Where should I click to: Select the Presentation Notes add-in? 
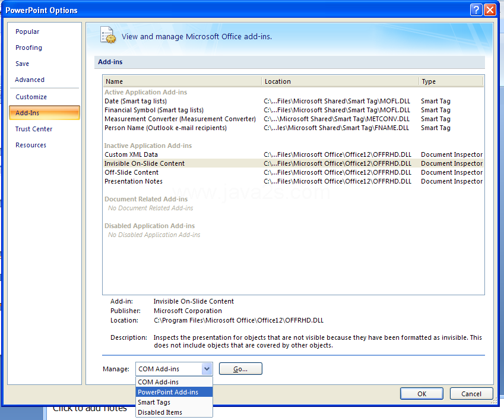[x=293, y=181]
